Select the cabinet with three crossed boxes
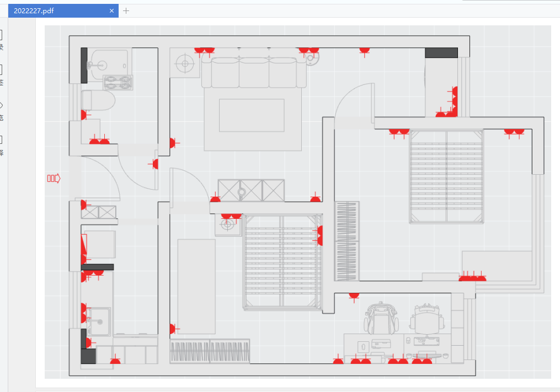Viewport: 560px width, 392px height. click(251, 190)
